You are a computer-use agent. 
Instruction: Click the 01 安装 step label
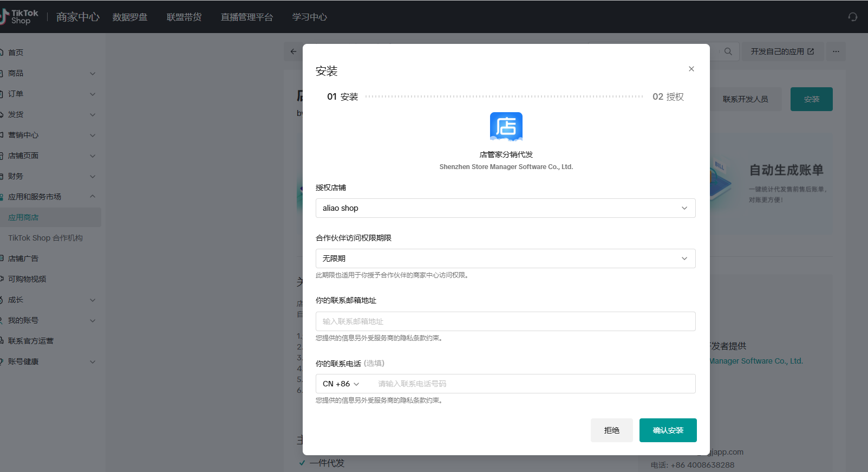pos(343,96)
